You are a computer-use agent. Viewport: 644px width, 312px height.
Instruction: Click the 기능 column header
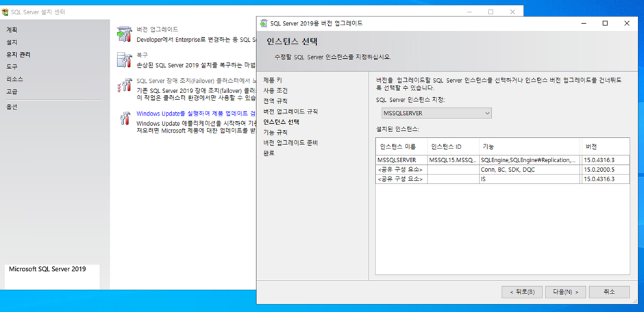click(x=530, y=147)
